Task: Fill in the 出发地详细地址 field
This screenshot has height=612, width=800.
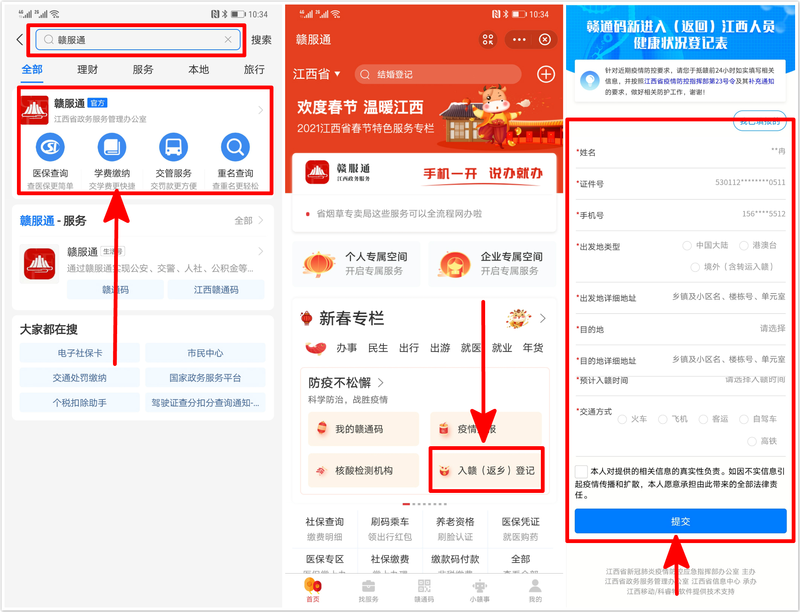Action: pyautogui.click(x=680, y=297)
